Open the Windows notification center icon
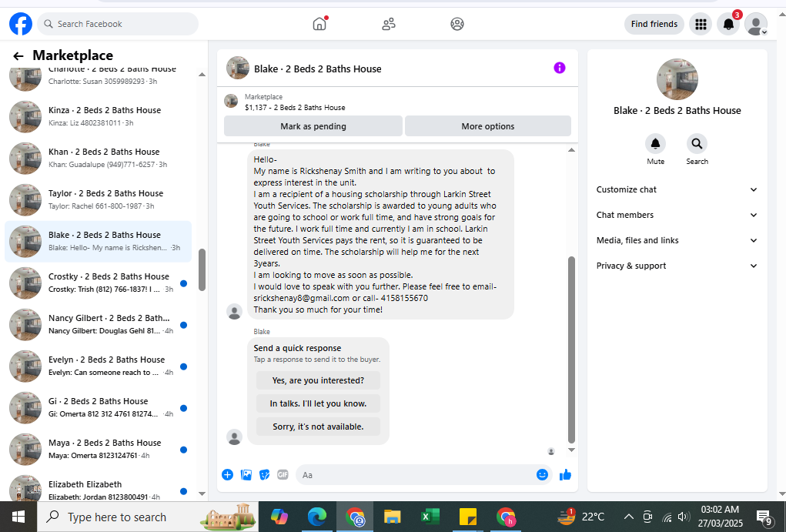This screenshot has height=532, width=786. pyautogui.click(x=764, y=517)
